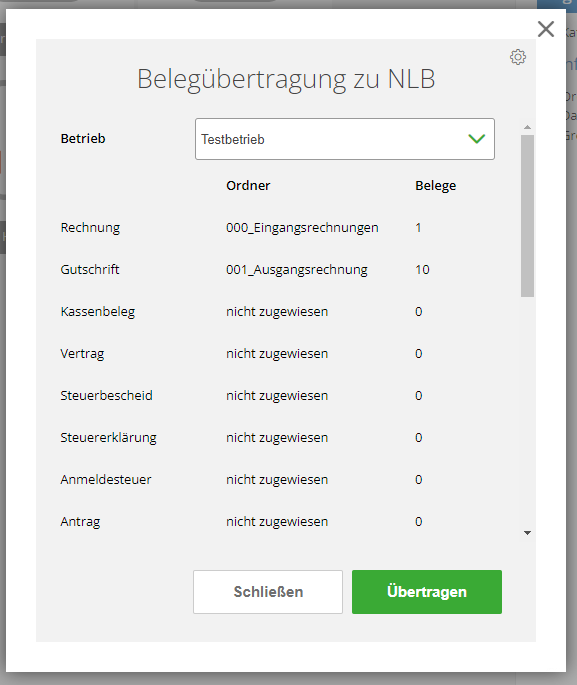The image size is (577, 685).
Task: Select the 000_Eingangsrechnungen folder entry
Action: pos(302,228)
